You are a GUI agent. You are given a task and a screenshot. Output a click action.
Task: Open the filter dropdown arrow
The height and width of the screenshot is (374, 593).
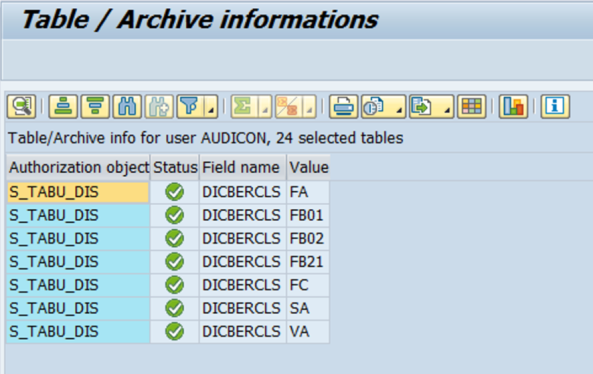(x=211, y=106)
